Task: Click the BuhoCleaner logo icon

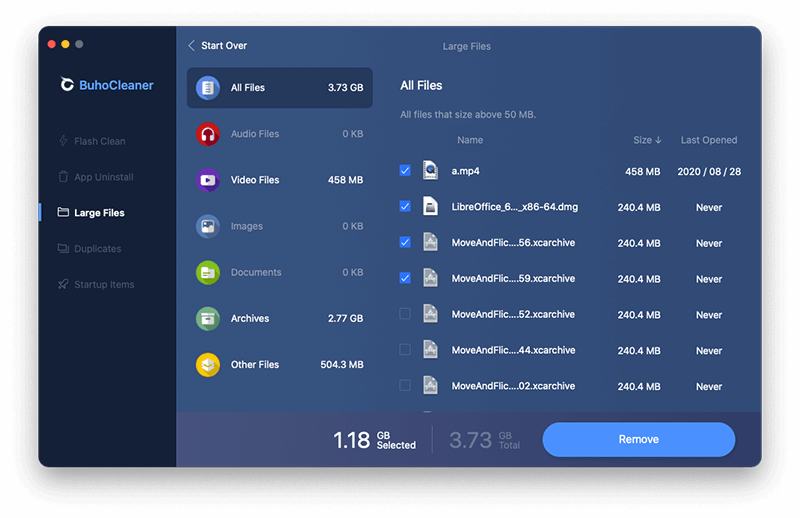Action: click(67, 84)
